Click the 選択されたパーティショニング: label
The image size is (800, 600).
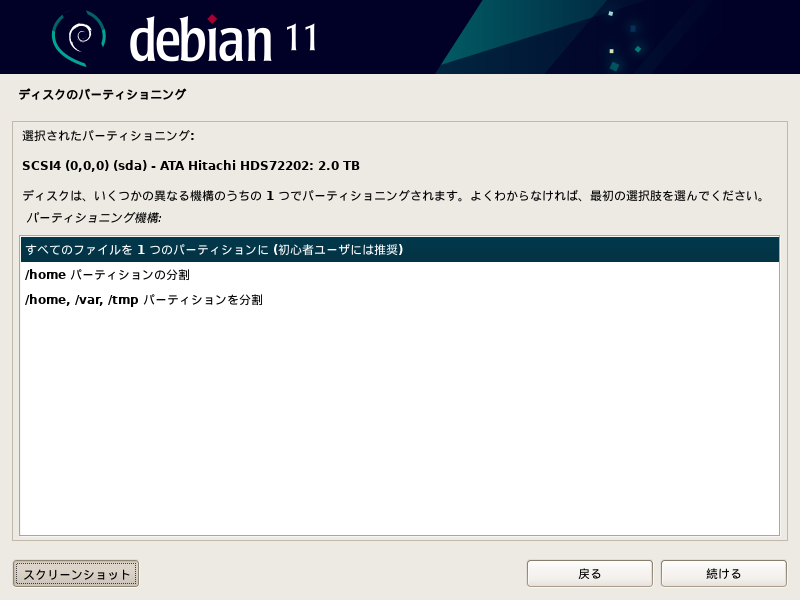pyautogui.click(x=108, y=136)
